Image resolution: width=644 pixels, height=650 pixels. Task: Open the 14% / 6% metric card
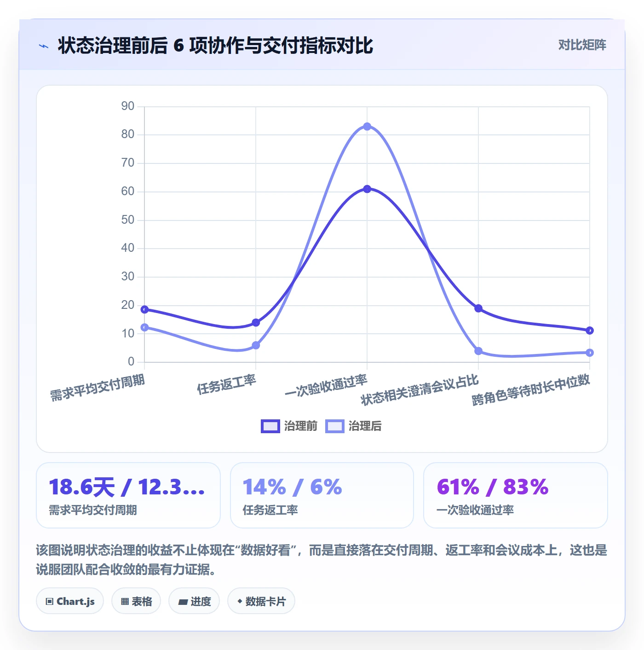(322, 495)
